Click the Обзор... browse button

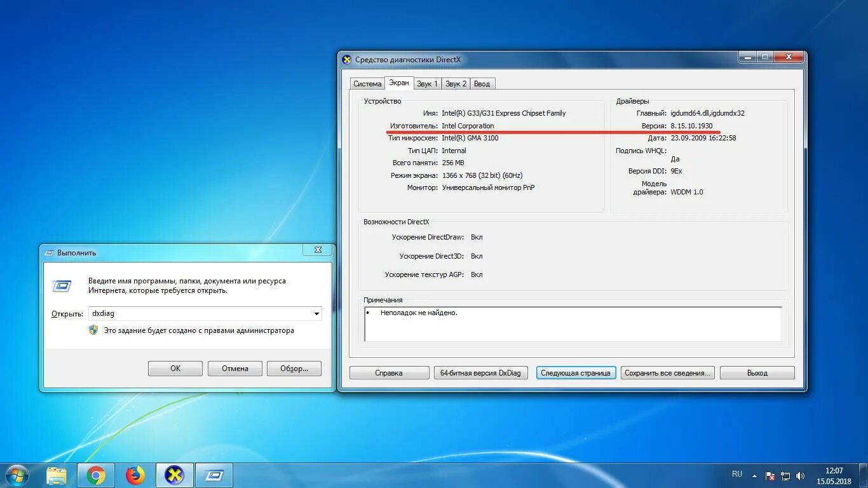click(294, 369)
